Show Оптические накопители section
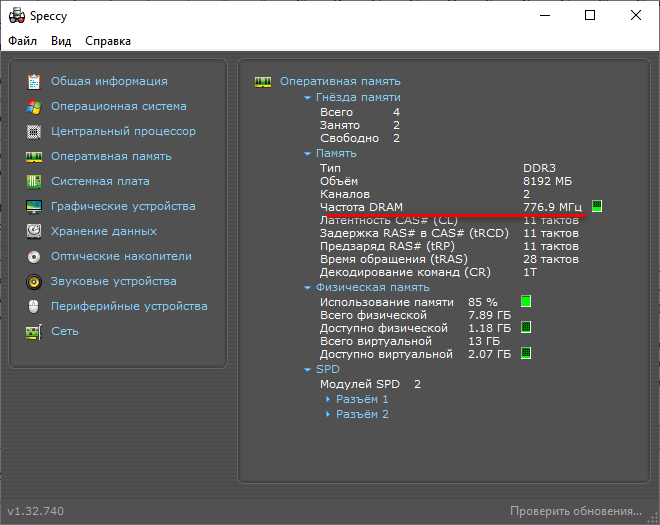660x525 pixels. click(x=121, y=256)
